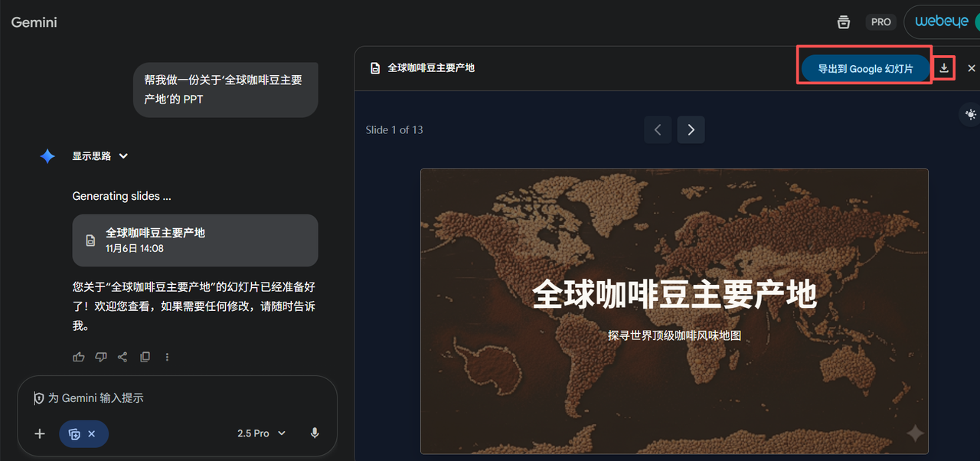Share the Gemini response
This screenshot has height=461, width=980.
[122, 357]
